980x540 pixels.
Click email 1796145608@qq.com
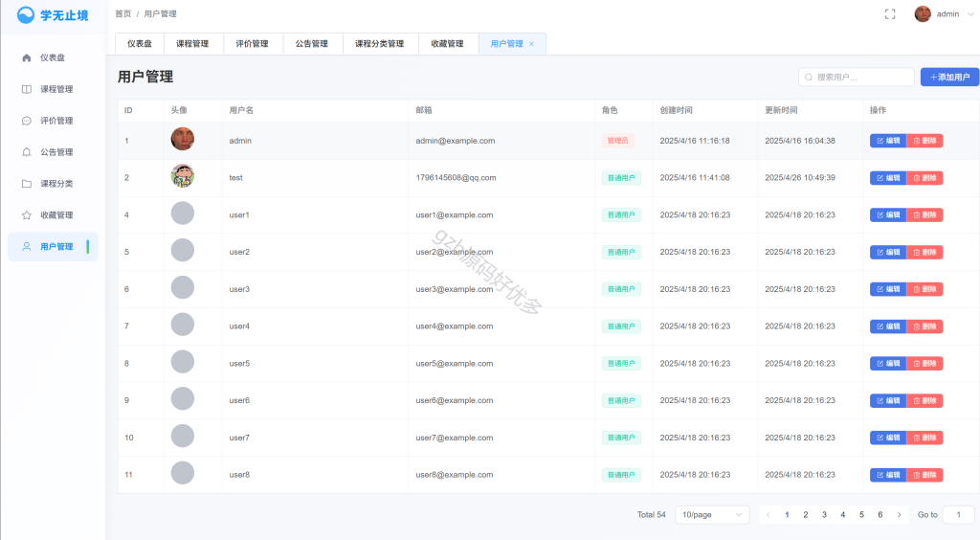pos(456,178)
